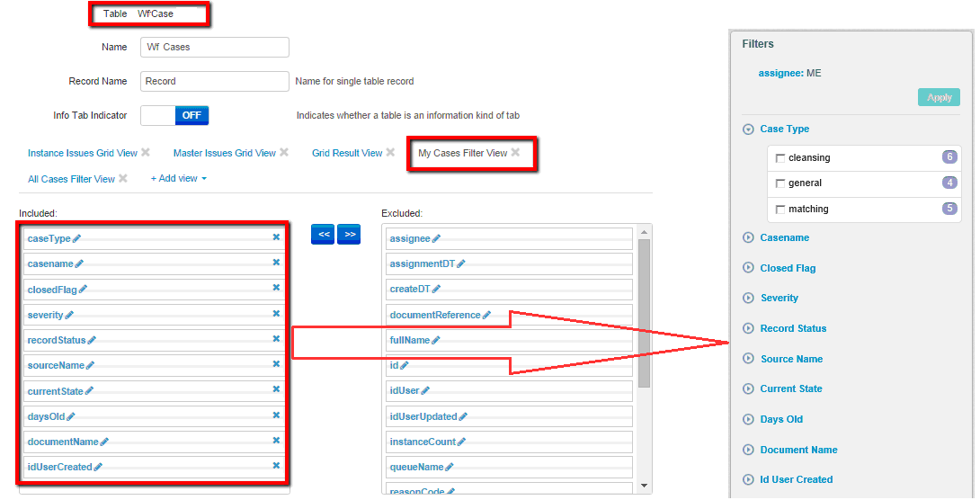Click the edit pencil next to documentName
This screenshot has width=980, height=500.
click(x=104, y=442)
